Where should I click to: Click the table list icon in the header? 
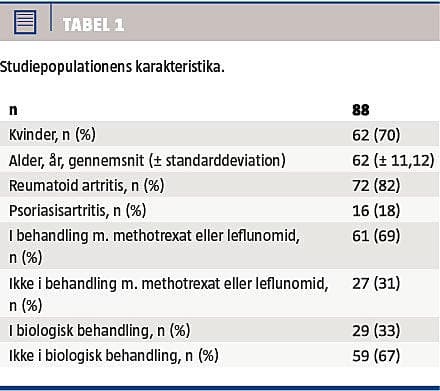pyautogui.click(x=25, y=22)
